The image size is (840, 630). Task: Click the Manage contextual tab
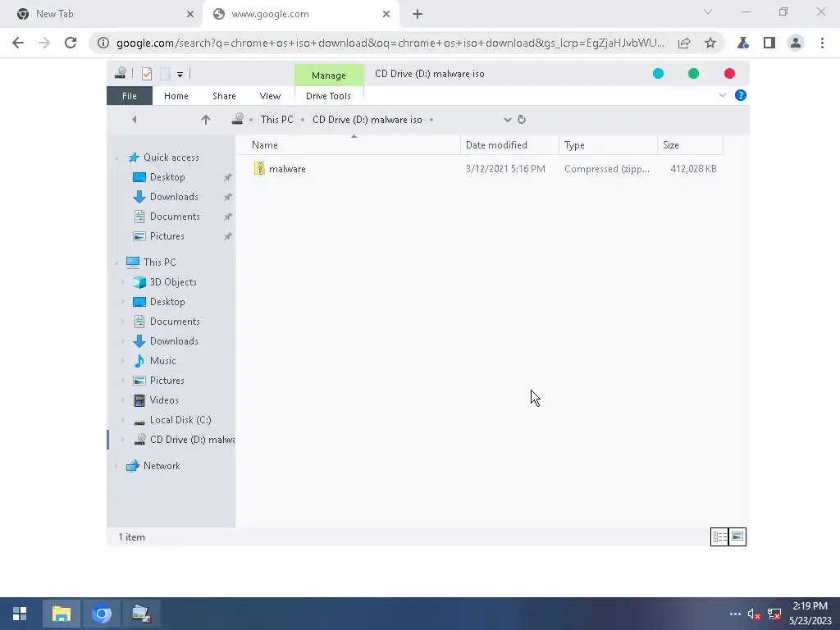(x=329, y=75)
